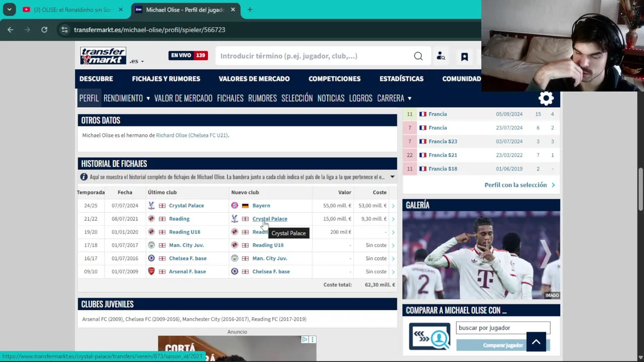Open site information icon in address bar
This screenshot has width=644, height=362.
click(64, 30)
